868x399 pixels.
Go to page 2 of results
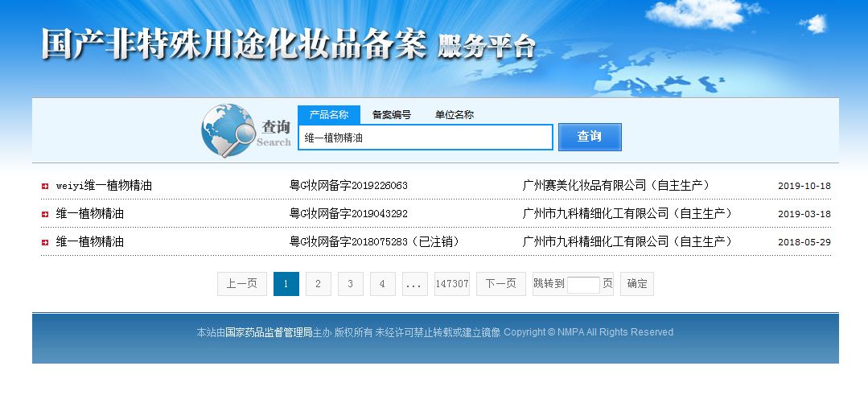[318, 284]
